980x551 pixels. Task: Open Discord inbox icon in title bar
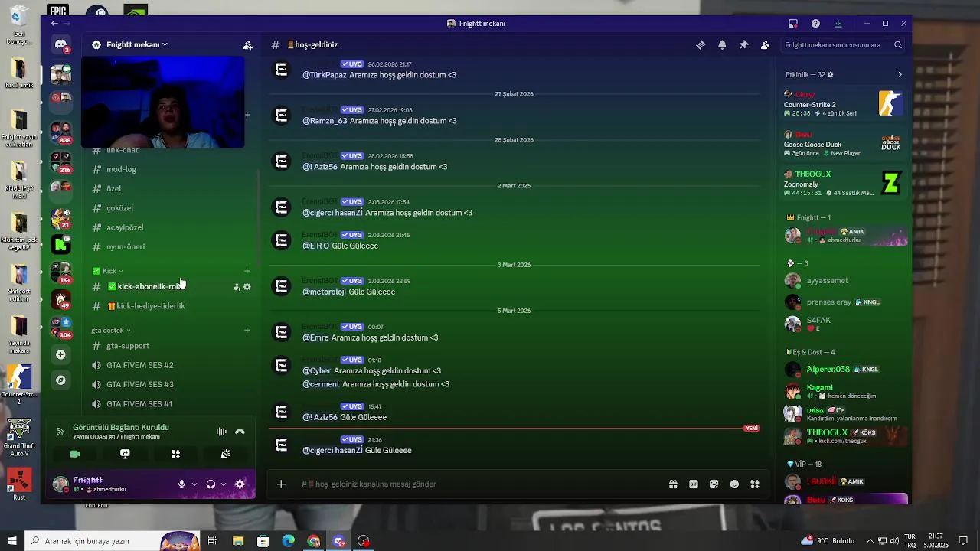click(x=793, y=24)
